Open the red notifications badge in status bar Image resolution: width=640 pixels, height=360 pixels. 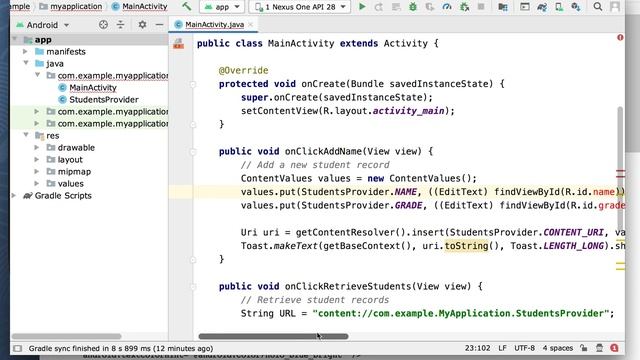[x=614, y=348]
